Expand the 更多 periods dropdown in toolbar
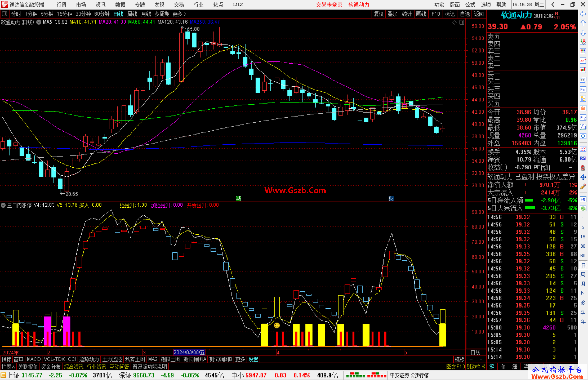The width and height of the screenshot is (588, 380). pyautogui.click(x=179, y=14)
